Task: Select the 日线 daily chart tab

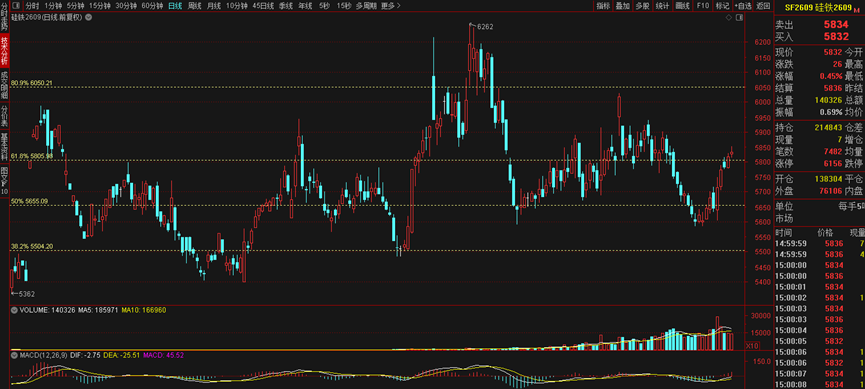Action: tap(175, 6)
